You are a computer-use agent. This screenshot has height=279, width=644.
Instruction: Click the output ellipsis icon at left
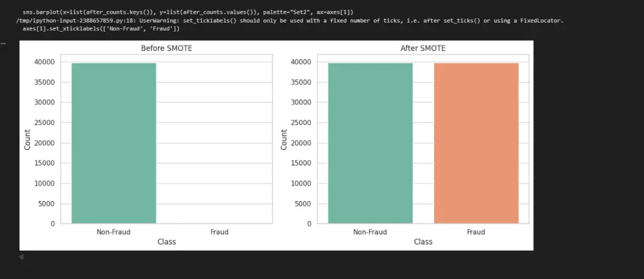pos(3,43)
